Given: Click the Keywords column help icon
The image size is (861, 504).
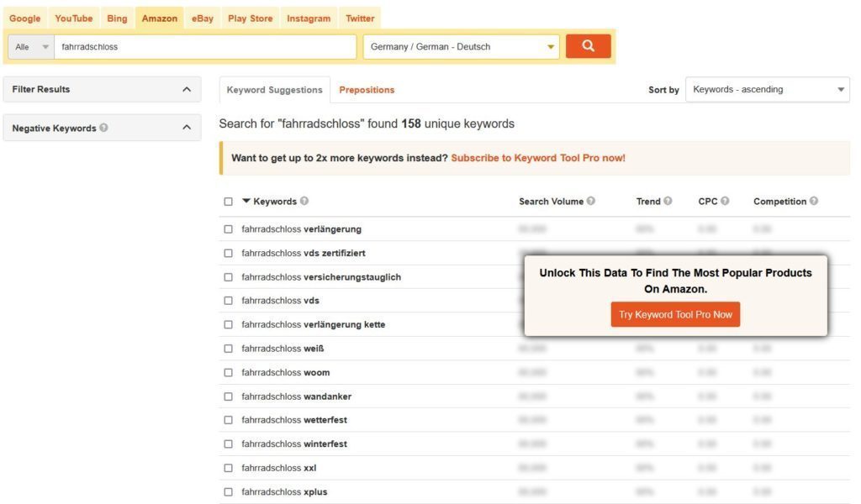Looking at the screenshot, I should point(304,201).
